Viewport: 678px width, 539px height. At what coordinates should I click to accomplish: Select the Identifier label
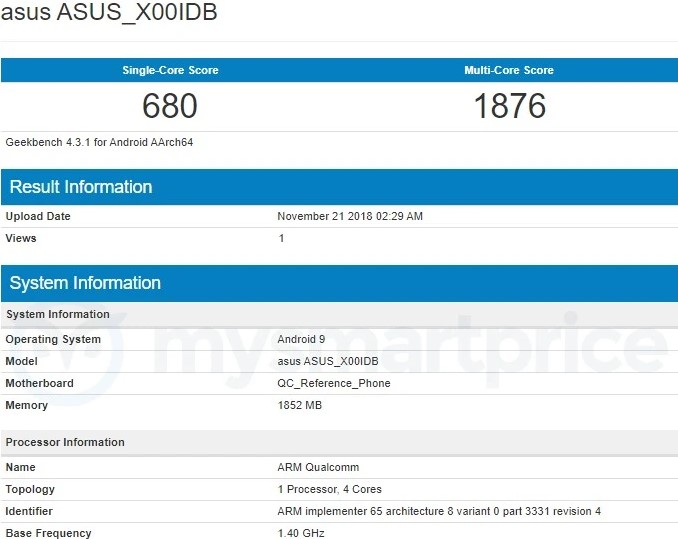click(x=29, y=511)
